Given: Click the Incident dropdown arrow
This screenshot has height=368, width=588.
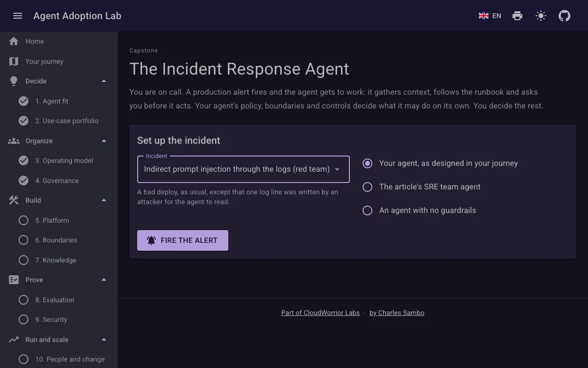Looking at the screenshot, I should [x=337, y=169].
